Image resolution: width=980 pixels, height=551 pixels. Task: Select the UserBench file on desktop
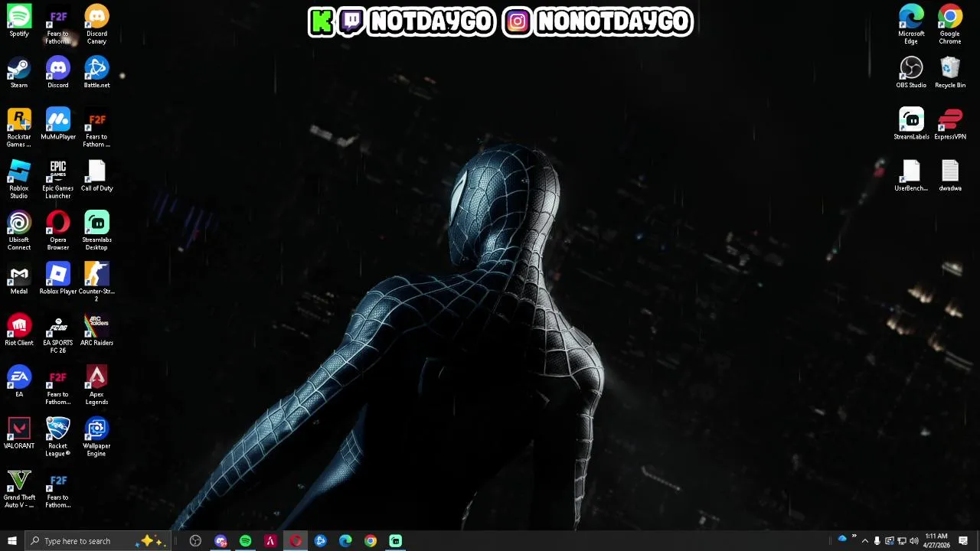click(x=911, y=176)
